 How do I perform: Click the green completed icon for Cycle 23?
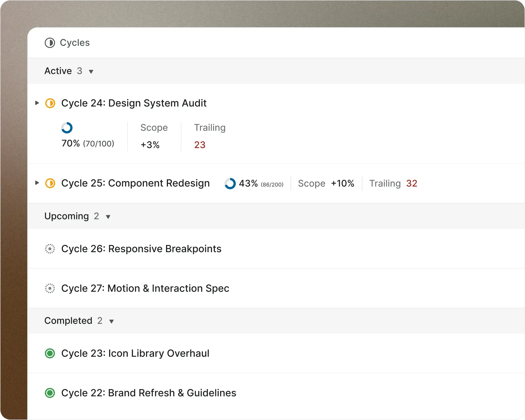tap(50, 354)
